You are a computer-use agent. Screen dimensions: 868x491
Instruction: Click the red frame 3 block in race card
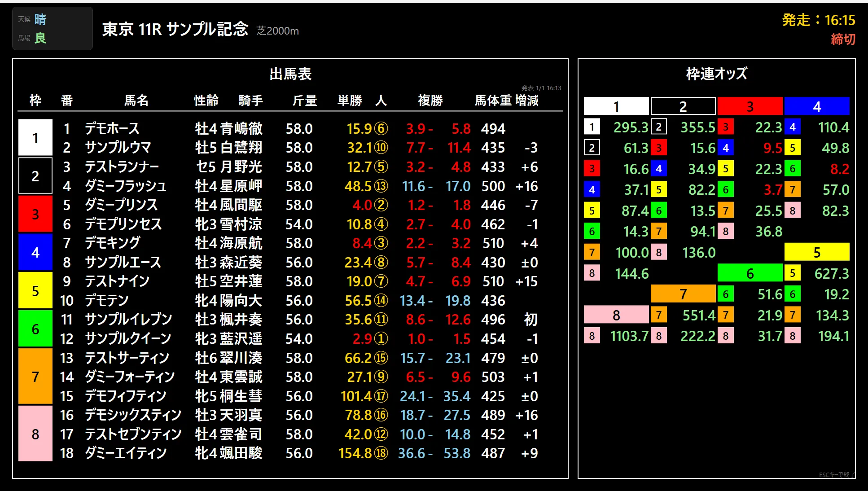[35, 214]
